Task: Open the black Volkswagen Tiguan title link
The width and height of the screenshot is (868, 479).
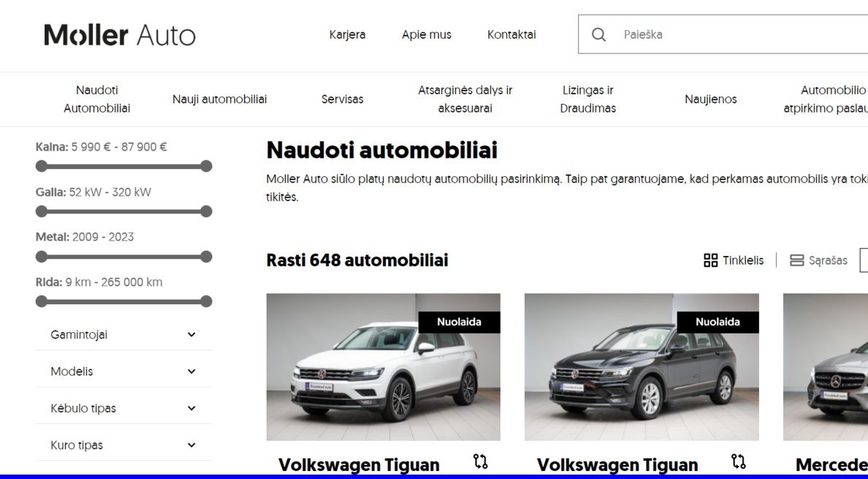Action: (x=617, y=464)
